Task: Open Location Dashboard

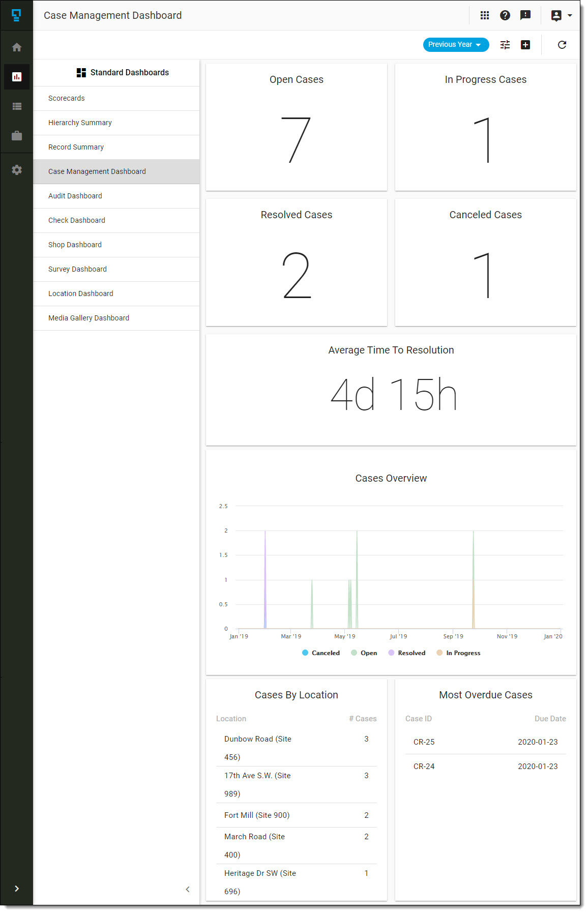Action: (x=116, y=293)
